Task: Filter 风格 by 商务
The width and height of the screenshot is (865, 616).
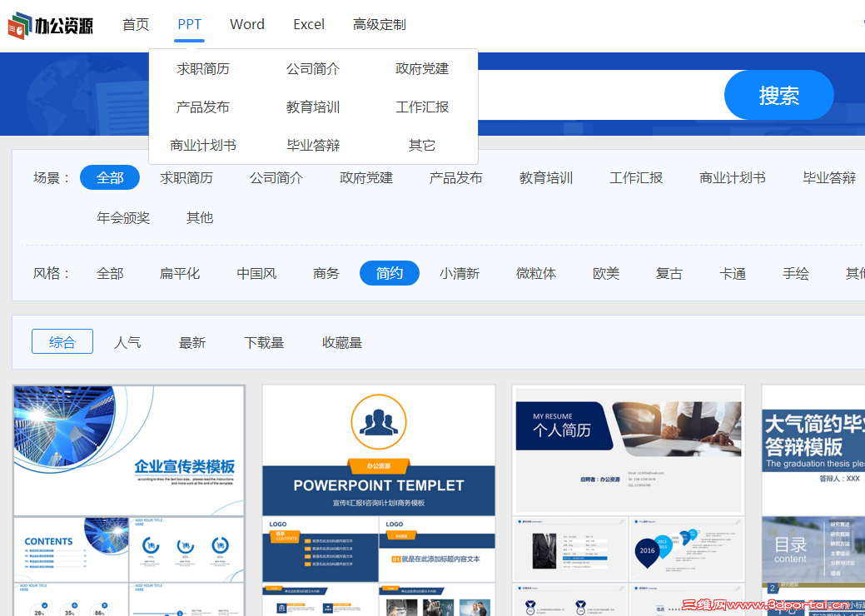Action: [326, 273]
